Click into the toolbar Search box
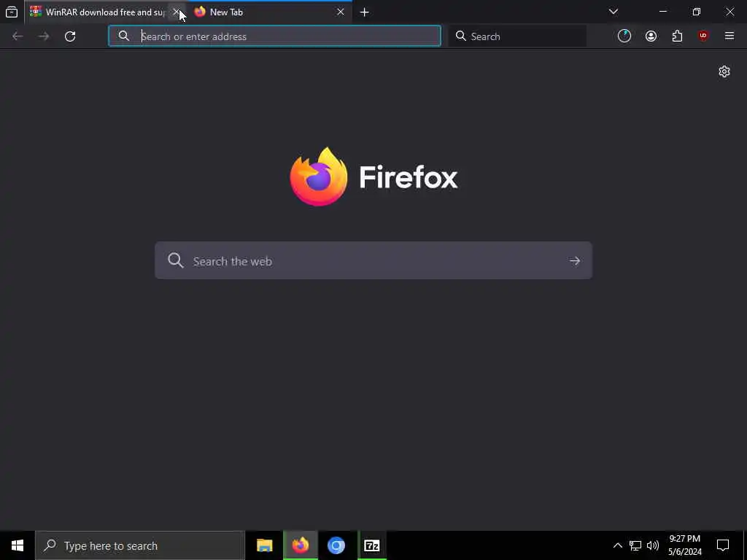Viewport: 747px width, 560px height. [518, 36]
